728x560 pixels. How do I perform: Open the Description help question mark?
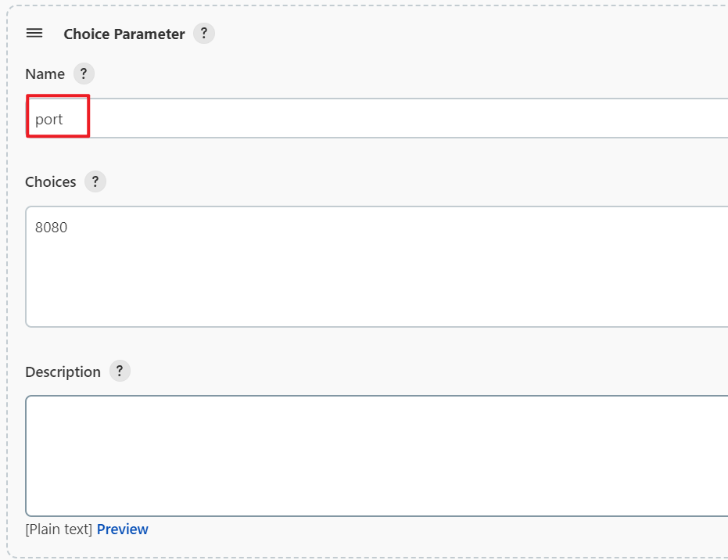120,371
